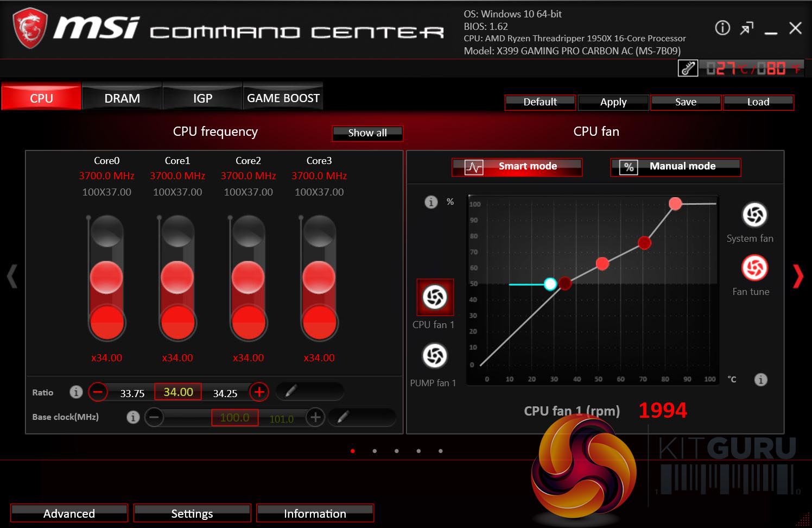Select the CPU fan 1 icon
Image resolution: width=812 pixels, height=528 pixels.
[435, 297]
